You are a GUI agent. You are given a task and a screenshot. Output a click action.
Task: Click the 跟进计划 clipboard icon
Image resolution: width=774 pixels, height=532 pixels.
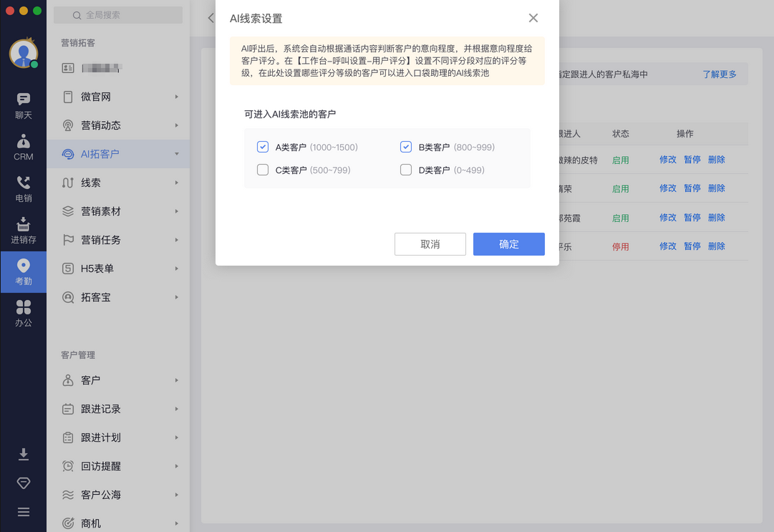point(68,437)
